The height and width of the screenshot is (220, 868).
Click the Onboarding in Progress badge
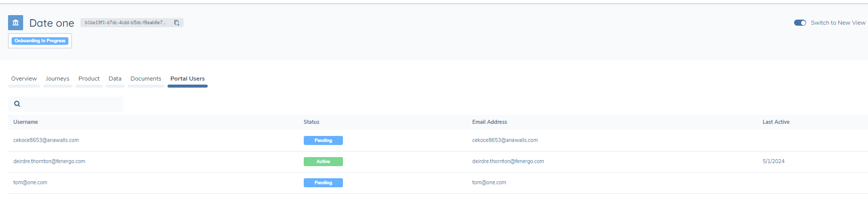tap(40, 41)
